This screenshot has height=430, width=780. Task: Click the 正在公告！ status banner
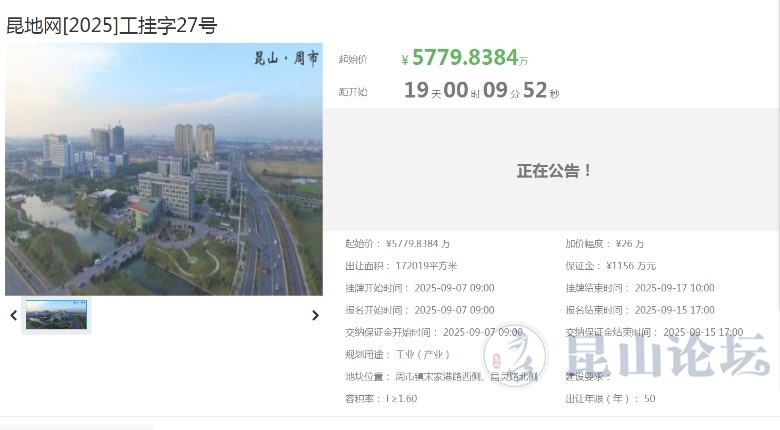[x=554, y=171]
